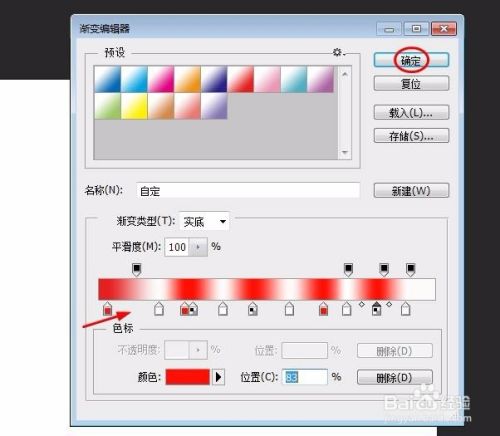This screenshot has height=436, width=500.
Task: Choose the top-row purple gradient preset
Action: [x=321, y=79]
